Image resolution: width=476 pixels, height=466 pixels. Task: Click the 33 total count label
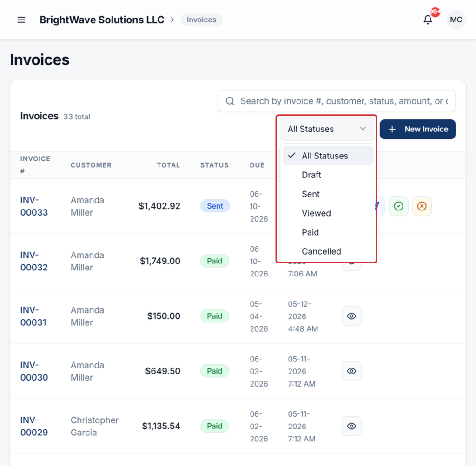click(x=77, y=117)
